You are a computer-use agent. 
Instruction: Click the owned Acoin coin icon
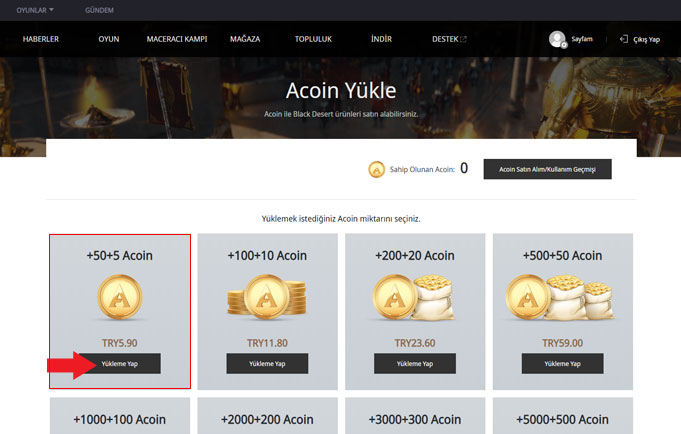coord(377,169)
